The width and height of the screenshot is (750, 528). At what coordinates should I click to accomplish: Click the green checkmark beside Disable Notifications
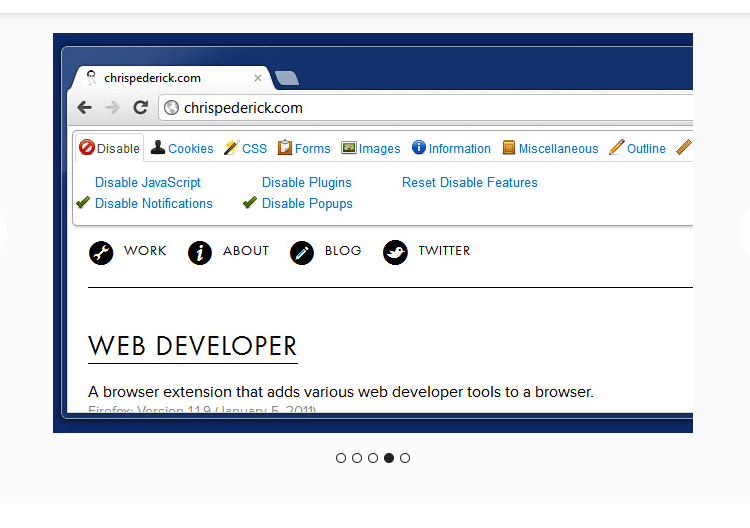tap(83, 202)
